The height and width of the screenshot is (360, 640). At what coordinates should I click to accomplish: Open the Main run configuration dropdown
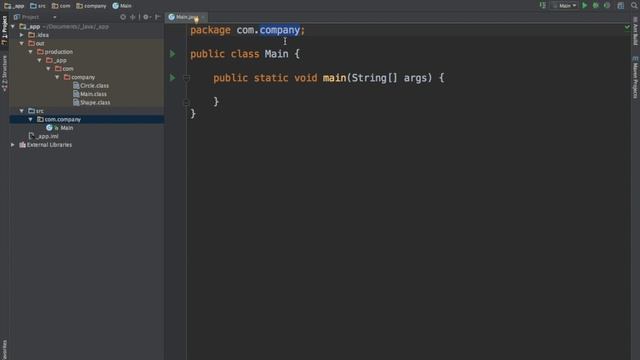565,6
